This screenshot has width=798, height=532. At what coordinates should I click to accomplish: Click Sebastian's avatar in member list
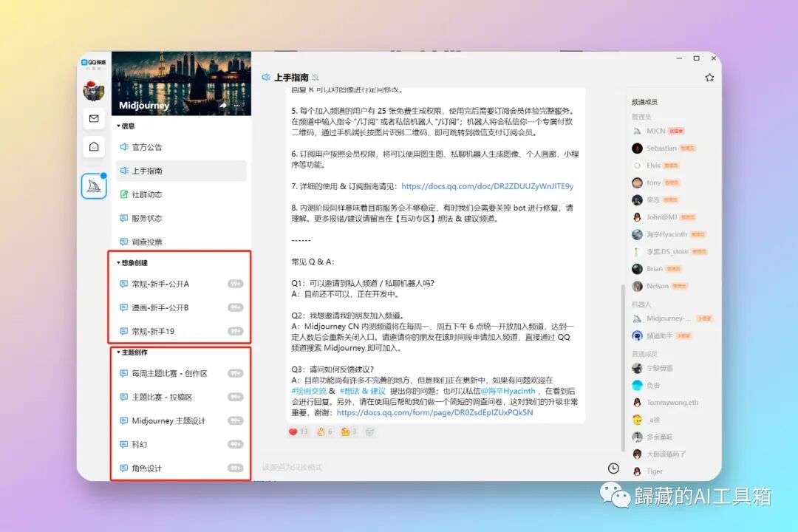tap(637, 148)
